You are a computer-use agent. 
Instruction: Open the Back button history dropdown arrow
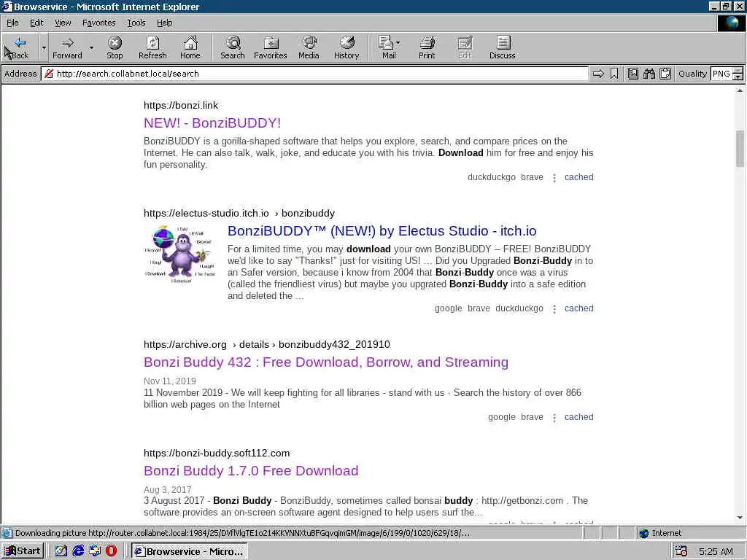click(x=44, y=47)
